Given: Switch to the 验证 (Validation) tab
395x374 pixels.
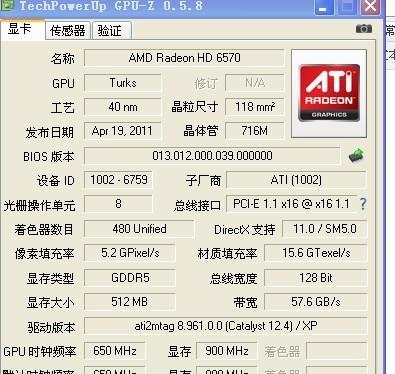Looking at the screenshot, I should [111, 31].
